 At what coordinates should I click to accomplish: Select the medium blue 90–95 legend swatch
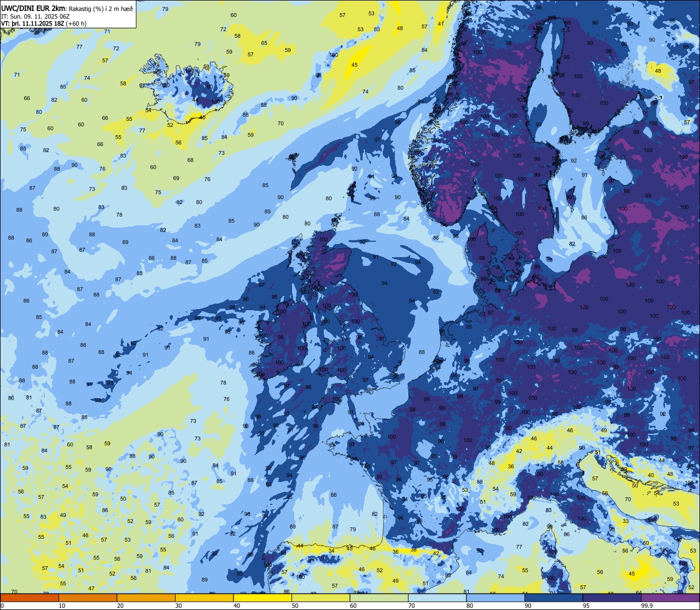tap(553, 597)
